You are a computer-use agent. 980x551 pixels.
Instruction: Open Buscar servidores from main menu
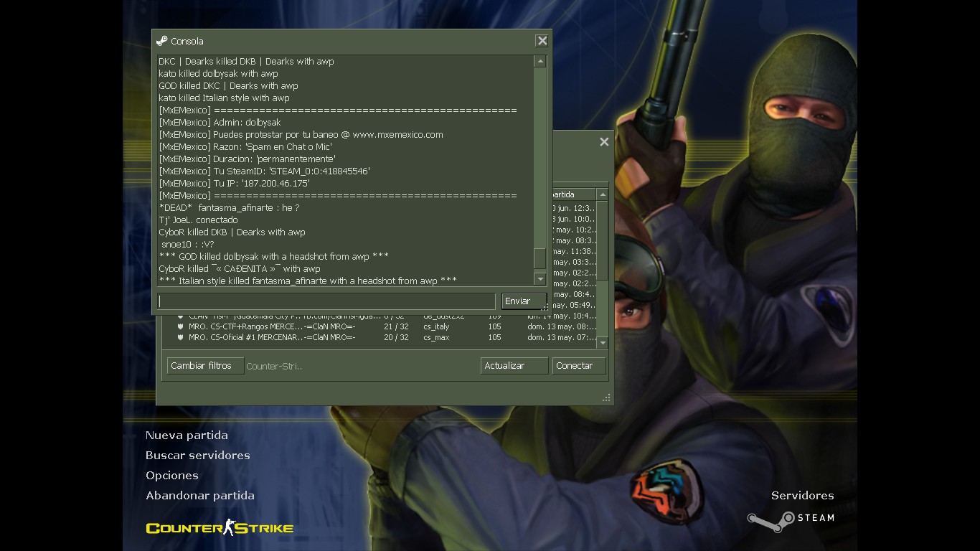click(x=198, y=456)
